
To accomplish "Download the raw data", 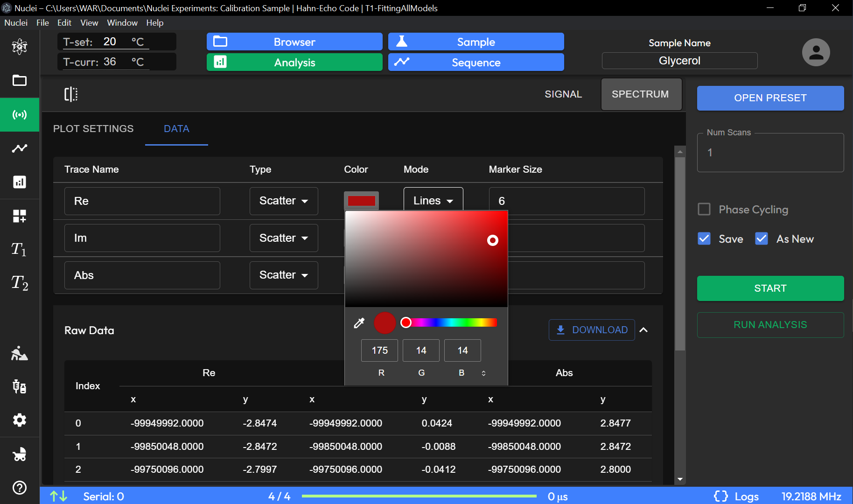I will click(592, 330).
